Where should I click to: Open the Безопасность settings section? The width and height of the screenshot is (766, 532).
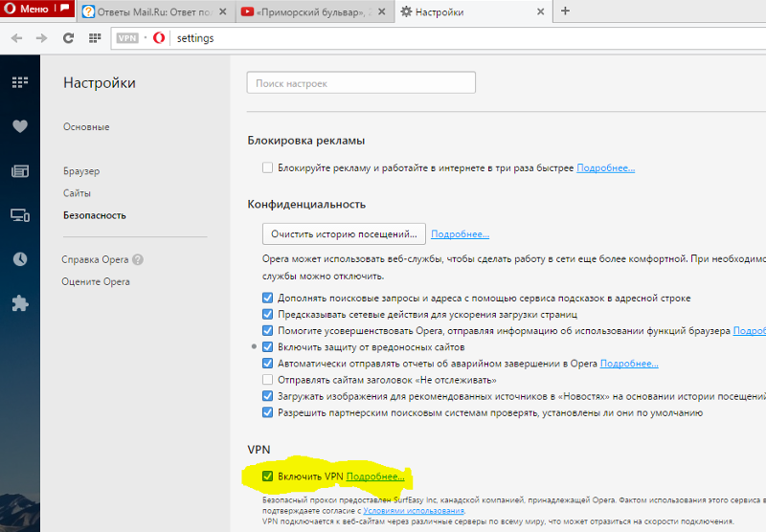point(94,215)
